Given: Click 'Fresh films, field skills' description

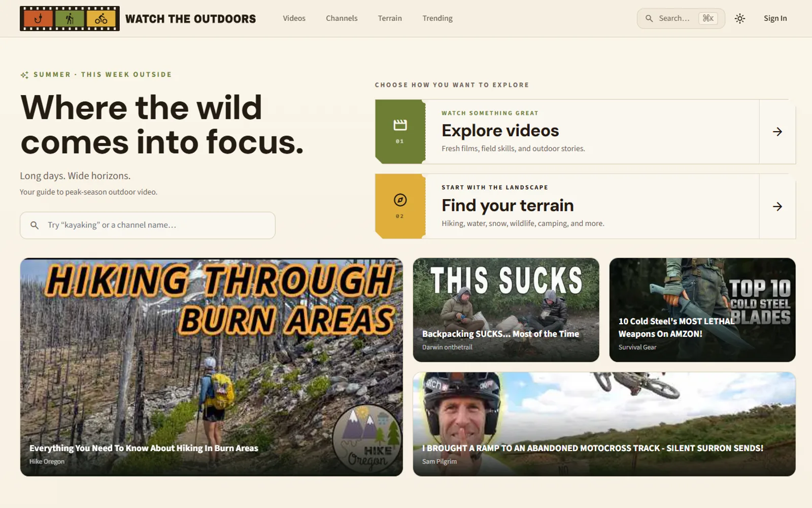Looking at the screenshot, I should point(513,148).
